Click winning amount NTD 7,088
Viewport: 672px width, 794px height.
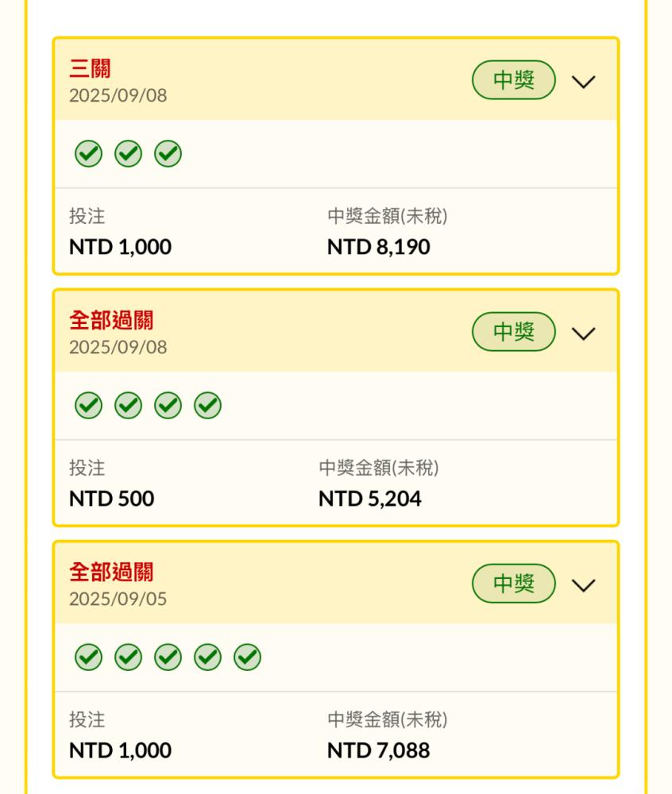pyautogui.click(x=378, y=750)
